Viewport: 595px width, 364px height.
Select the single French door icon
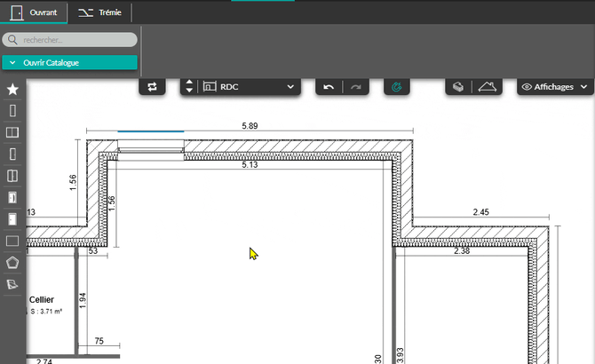12,154
